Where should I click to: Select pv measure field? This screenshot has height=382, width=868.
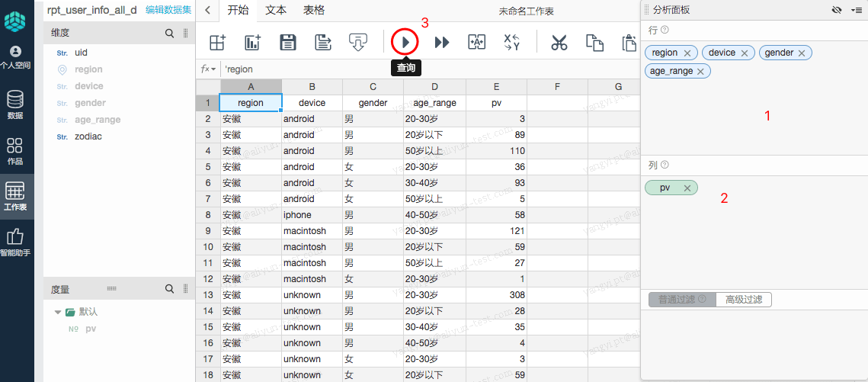coord(91,329)
